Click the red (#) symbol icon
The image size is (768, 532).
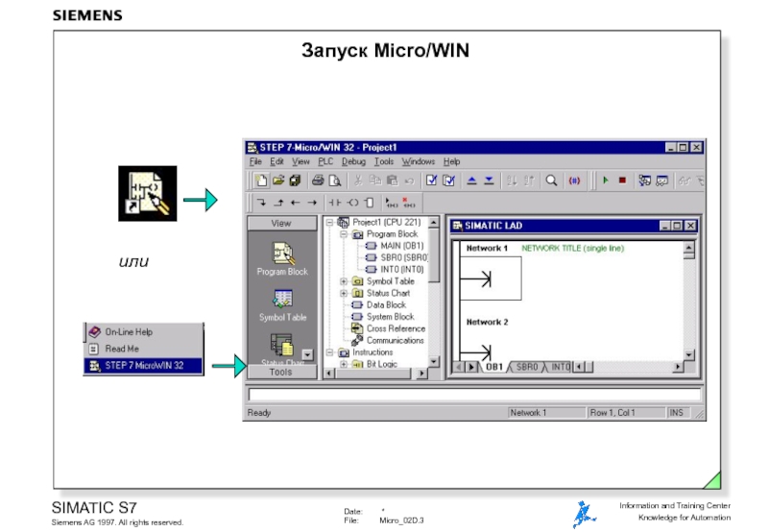coord(574,181)
